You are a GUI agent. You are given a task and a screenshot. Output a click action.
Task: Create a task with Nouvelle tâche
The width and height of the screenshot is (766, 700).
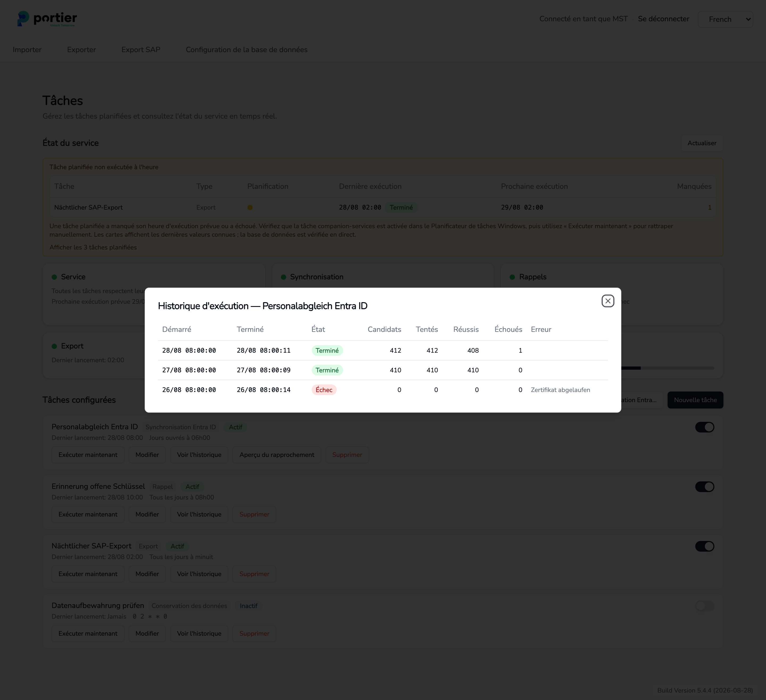(695, 400)
